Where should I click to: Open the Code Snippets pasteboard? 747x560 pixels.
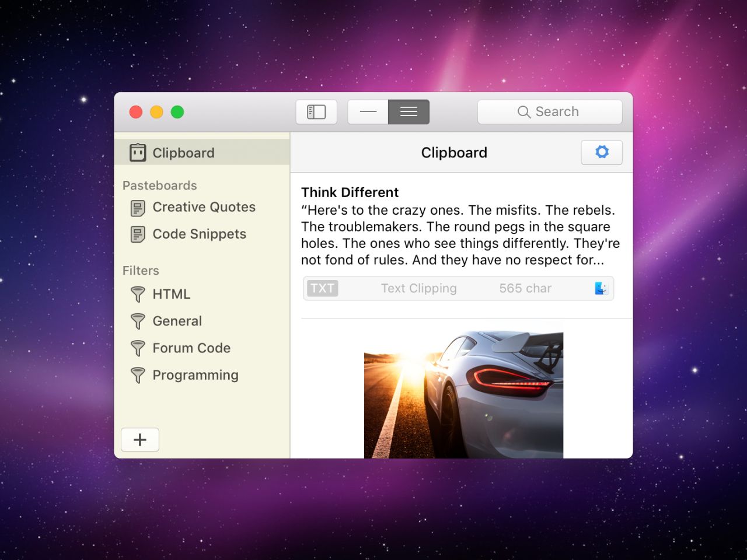pos(199,234)
